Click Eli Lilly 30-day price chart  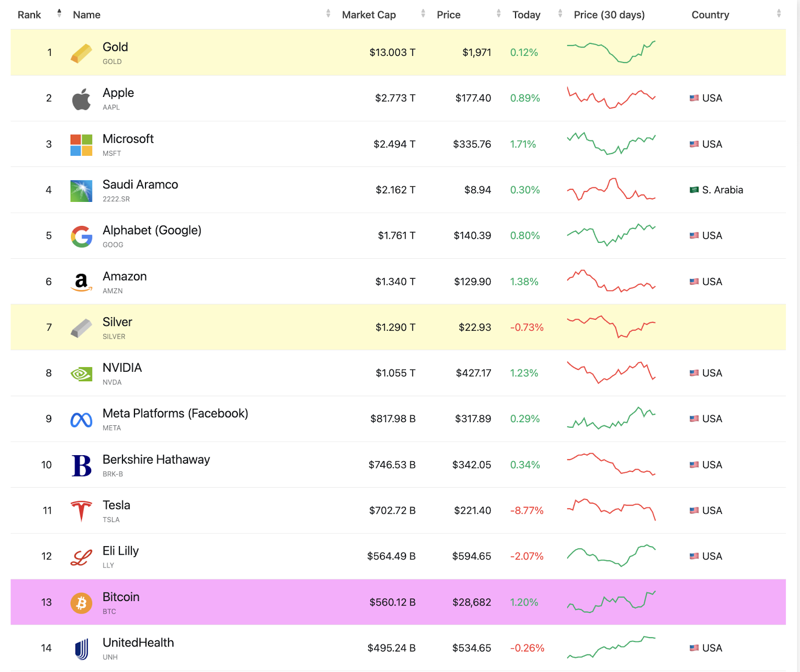[x=611, y=556]
